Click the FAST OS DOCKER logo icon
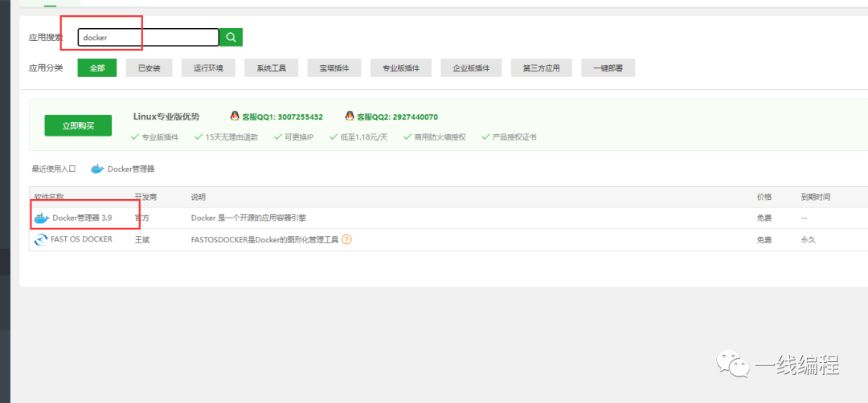868x403 pixels. [x=42, y=240]
